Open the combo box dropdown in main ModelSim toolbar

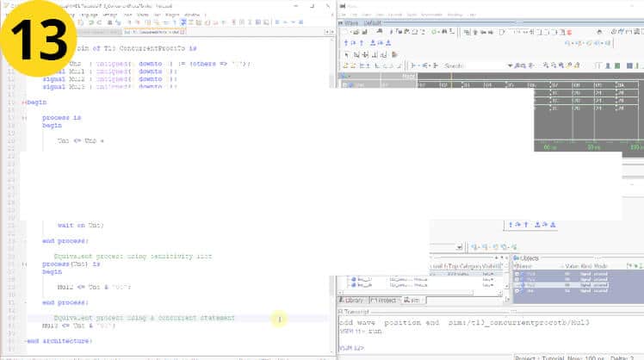coord(459,247)
